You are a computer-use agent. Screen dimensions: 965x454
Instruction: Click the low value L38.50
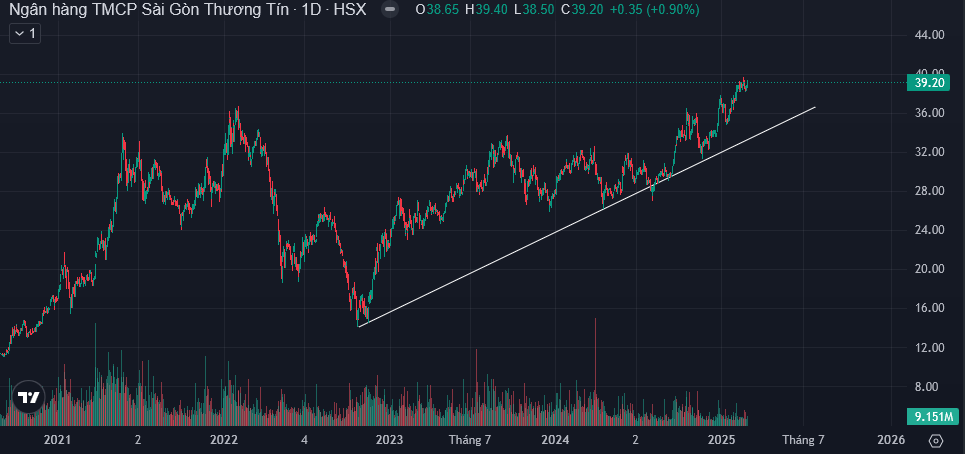[x=535, y=9]
